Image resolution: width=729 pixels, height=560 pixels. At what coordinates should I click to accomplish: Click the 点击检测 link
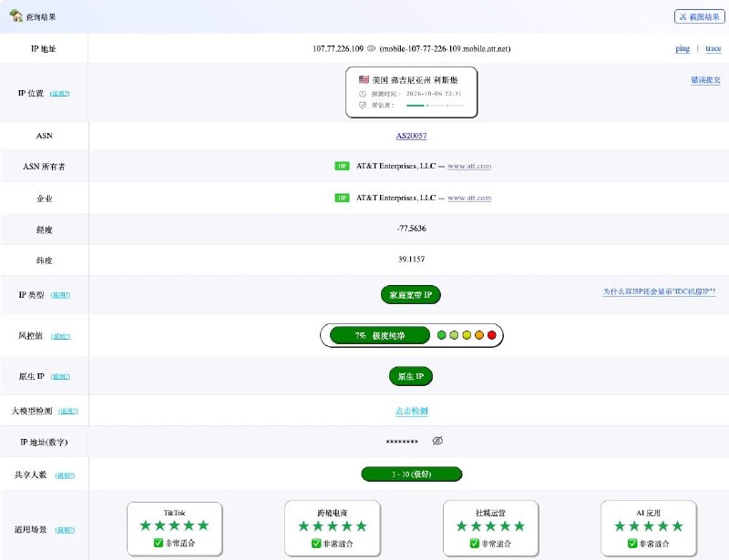pyautogui.click(x=412, y=411)
